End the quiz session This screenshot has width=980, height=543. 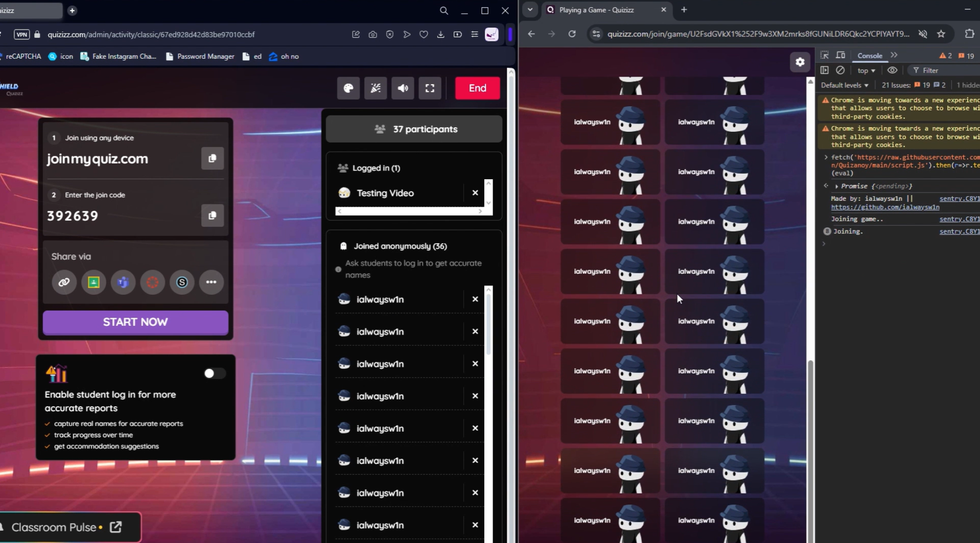tap(477, 88)
